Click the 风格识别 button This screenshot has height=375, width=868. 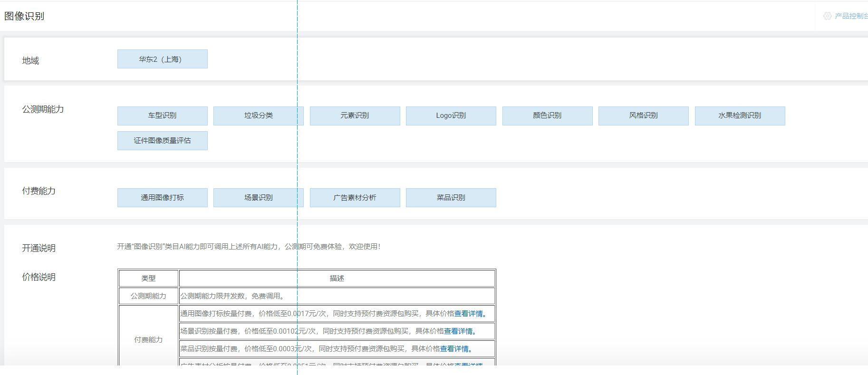[x=644, y=116]
